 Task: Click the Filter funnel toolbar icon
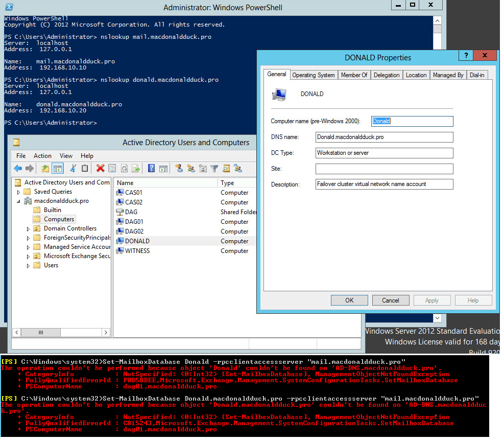214,168
